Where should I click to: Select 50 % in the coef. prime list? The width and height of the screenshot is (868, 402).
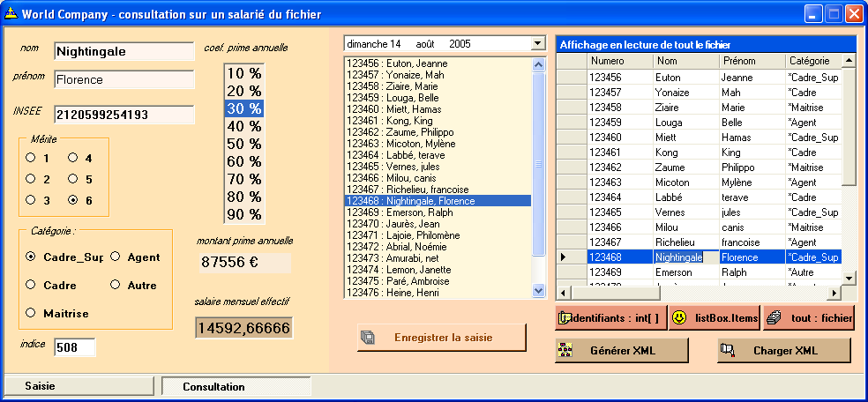click(244, 144)
